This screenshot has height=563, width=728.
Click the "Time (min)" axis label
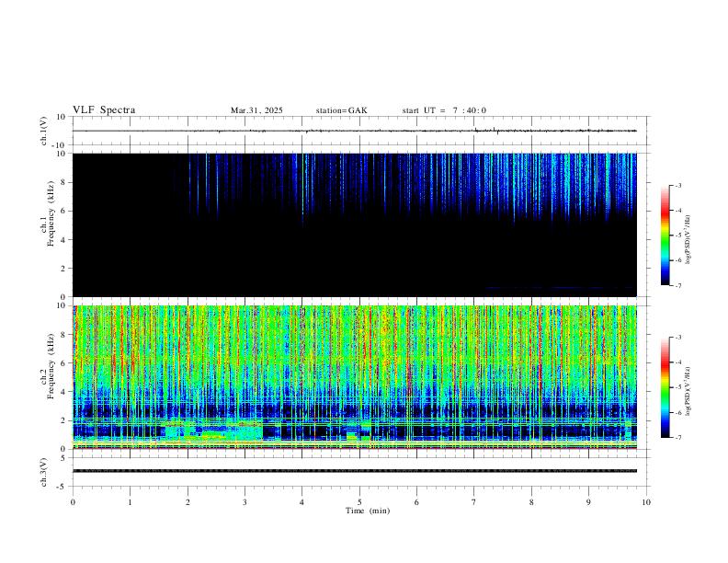(368, 511)
